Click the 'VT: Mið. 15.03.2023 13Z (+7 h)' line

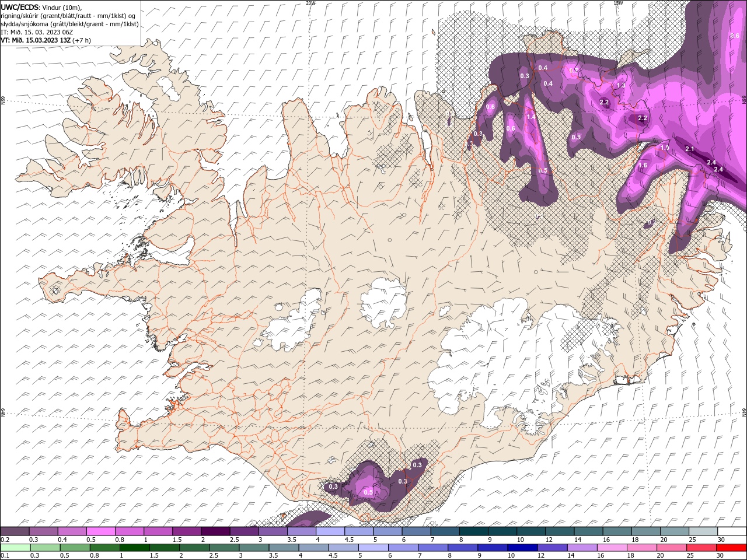pyautogui.click(x=46, y=40)
